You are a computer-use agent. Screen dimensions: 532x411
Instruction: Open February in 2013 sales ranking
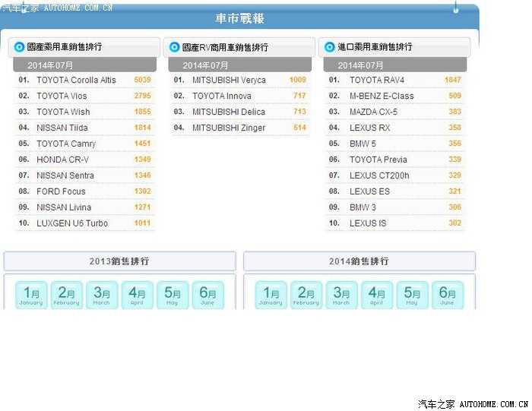point(67,295)
